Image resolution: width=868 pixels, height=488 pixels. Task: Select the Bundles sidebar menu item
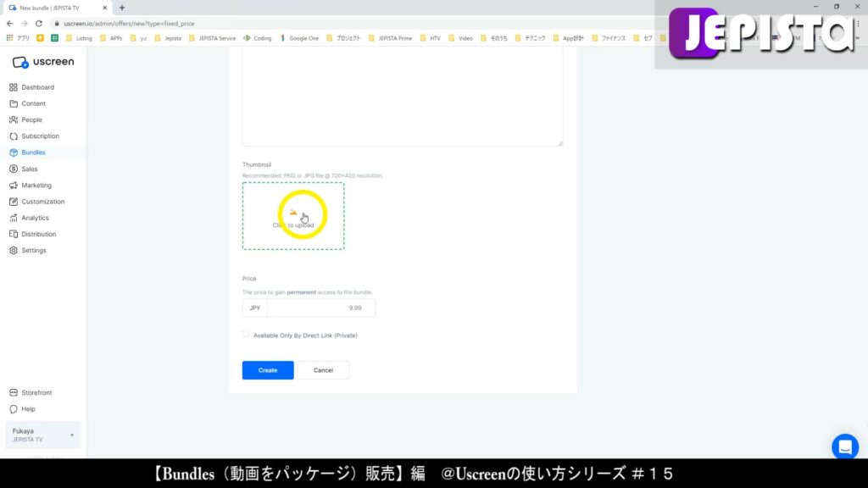pos(42,152)
